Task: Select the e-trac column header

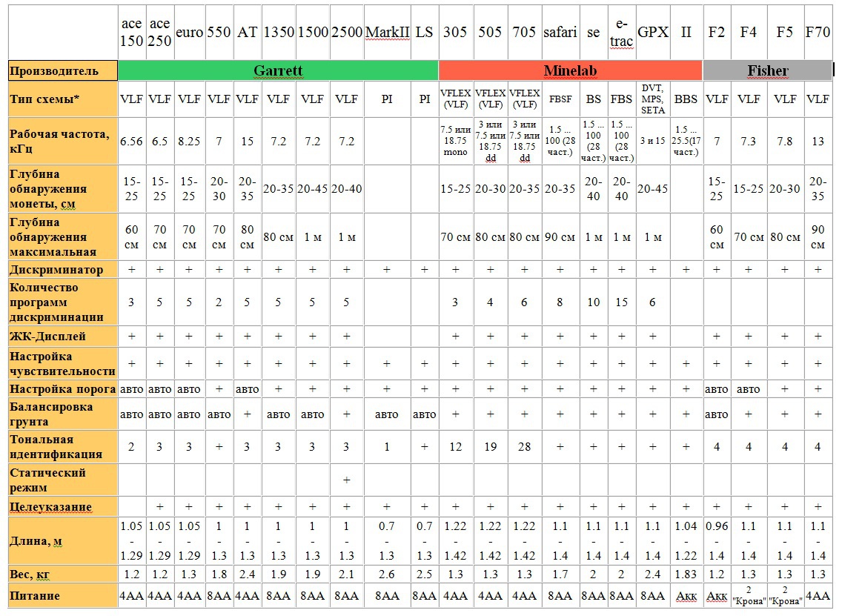Action: click(621, 33)
